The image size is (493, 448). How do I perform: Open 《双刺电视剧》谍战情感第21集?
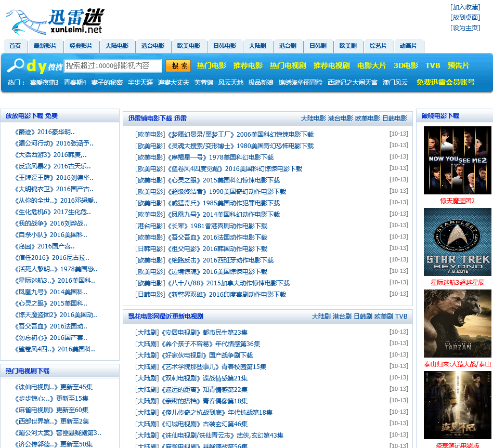[x=204, y=378]
